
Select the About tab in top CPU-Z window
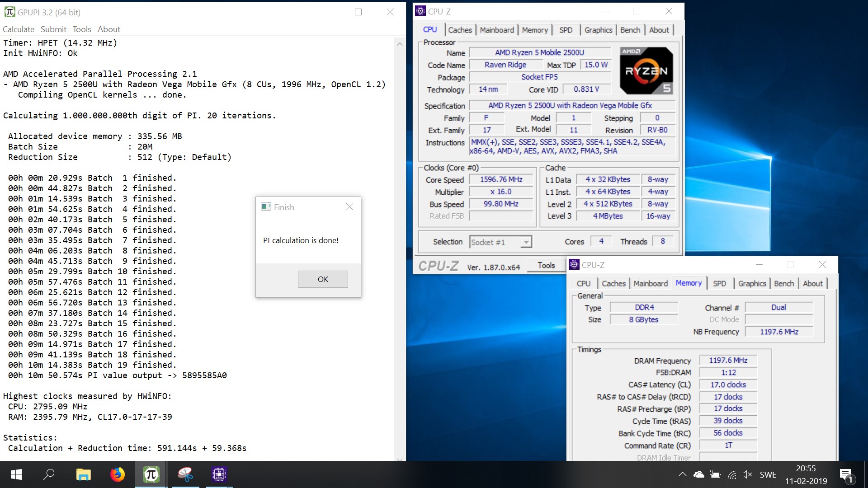point(659,30)
